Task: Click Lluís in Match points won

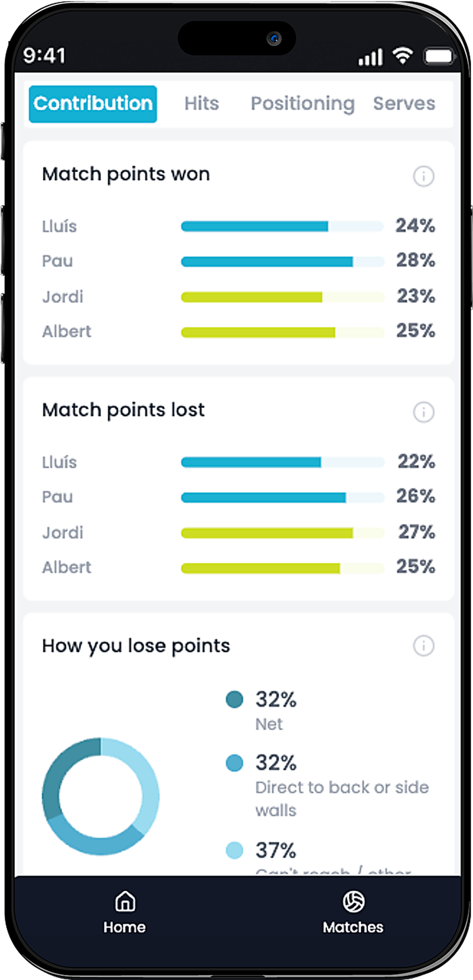Action: click(x=60, y=226)
